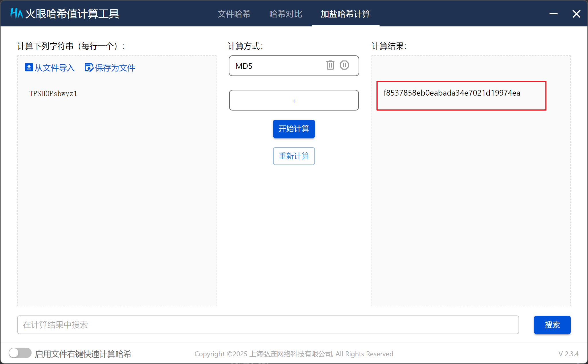Click the 保存为文件 save icon
Viewport: 588px width, 364px height.
89,67
